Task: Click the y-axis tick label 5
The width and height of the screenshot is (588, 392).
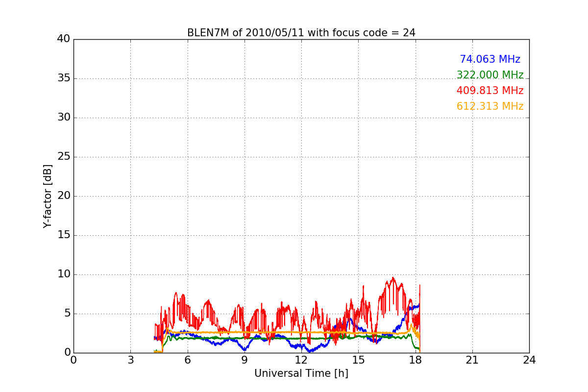Action: (x=67, y=314)
